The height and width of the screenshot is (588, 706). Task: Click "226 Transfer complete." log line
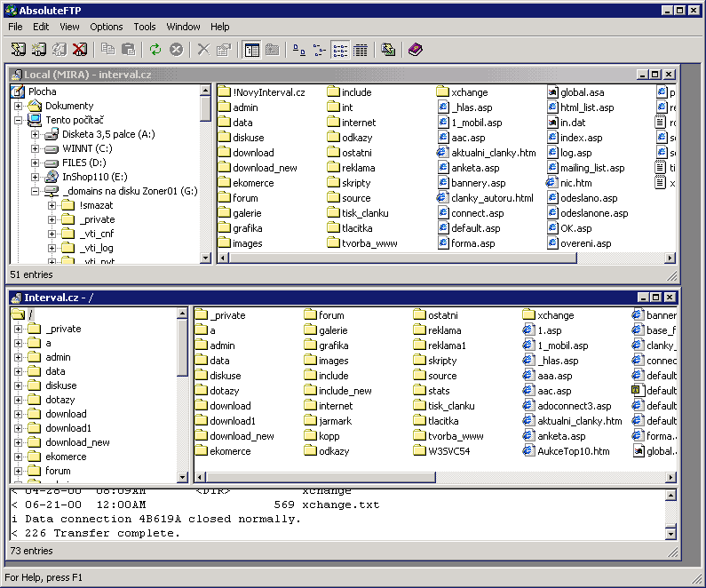point(102,533)
